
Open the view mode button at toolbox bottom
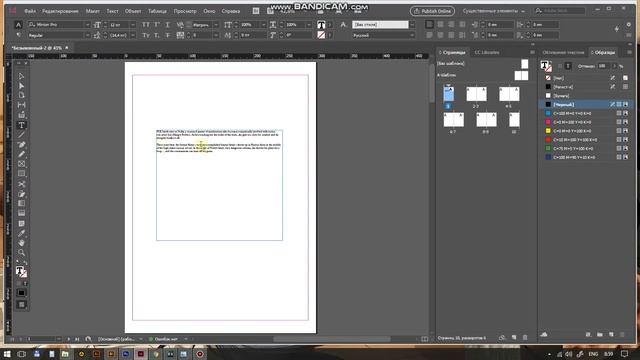point(21,304)
